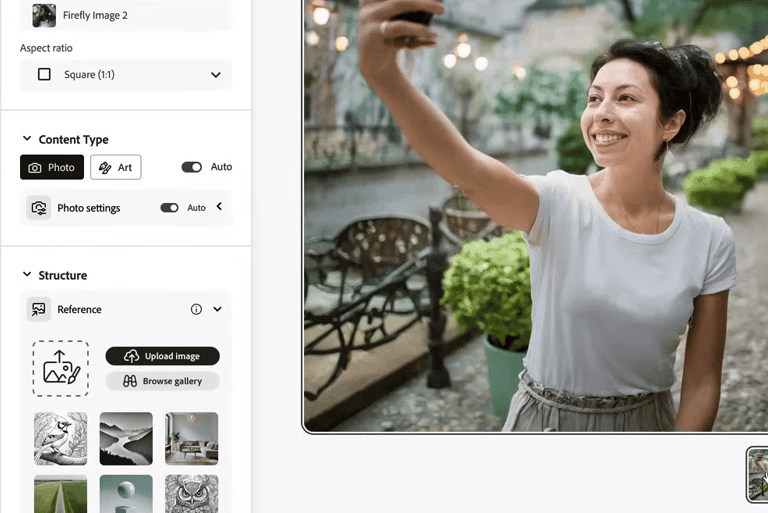Click the square aspect ratio icon
This screenshot has width=768, height=513.
click(x=44, y=74)
